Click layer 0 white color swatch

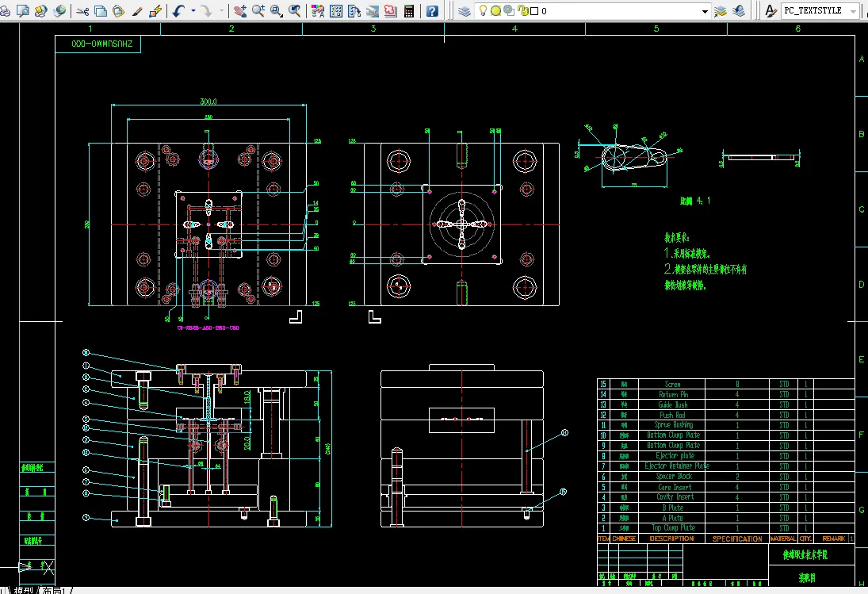(x=534, y=11)
